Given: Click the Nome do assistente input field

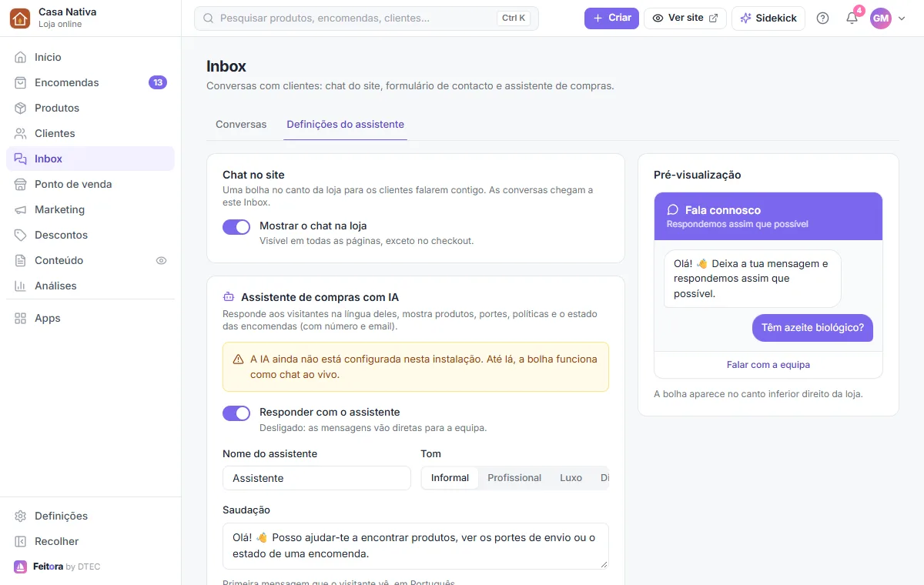Looking at the screenshot, I should point(316,478).
